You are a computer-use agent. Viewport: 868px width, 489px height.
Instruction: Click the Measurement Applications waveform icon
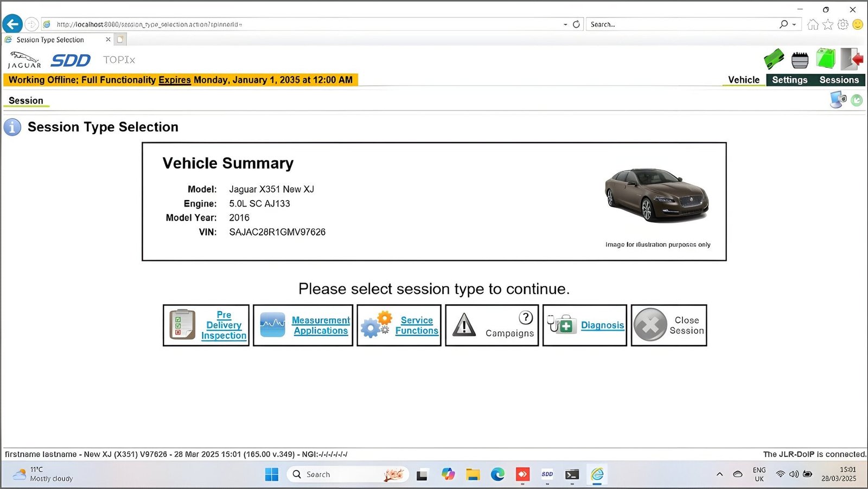pos(272,325)
